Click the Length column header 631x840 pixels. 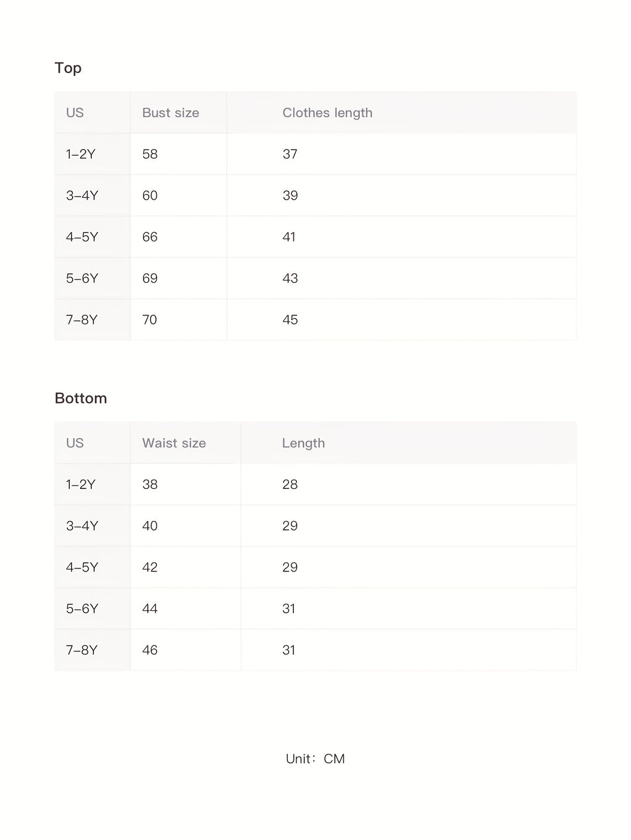[x=303, y=443]
